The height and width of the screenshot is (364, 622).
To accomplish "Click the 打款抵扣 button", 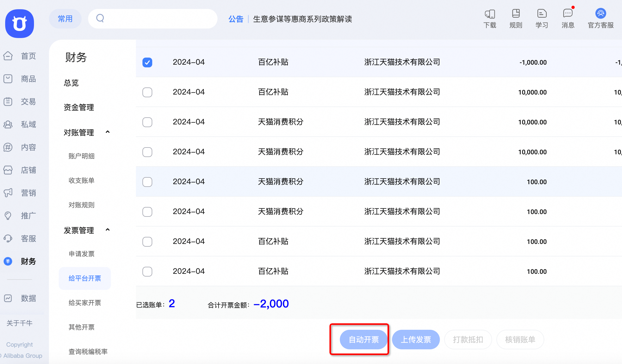I will (468, 340).
